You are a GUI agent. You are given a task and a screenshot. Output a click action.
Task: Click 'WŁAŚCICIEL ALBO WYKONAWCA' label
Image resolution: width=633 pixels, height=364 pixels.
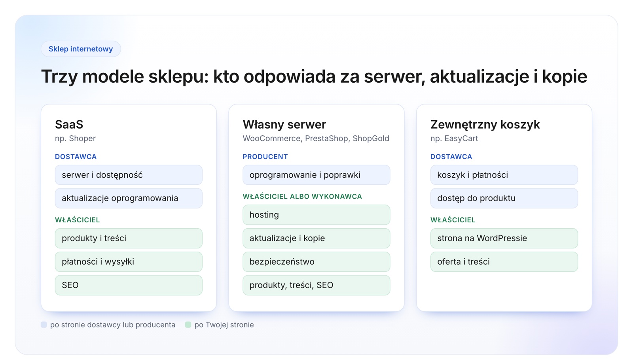[x=302, y=197]
